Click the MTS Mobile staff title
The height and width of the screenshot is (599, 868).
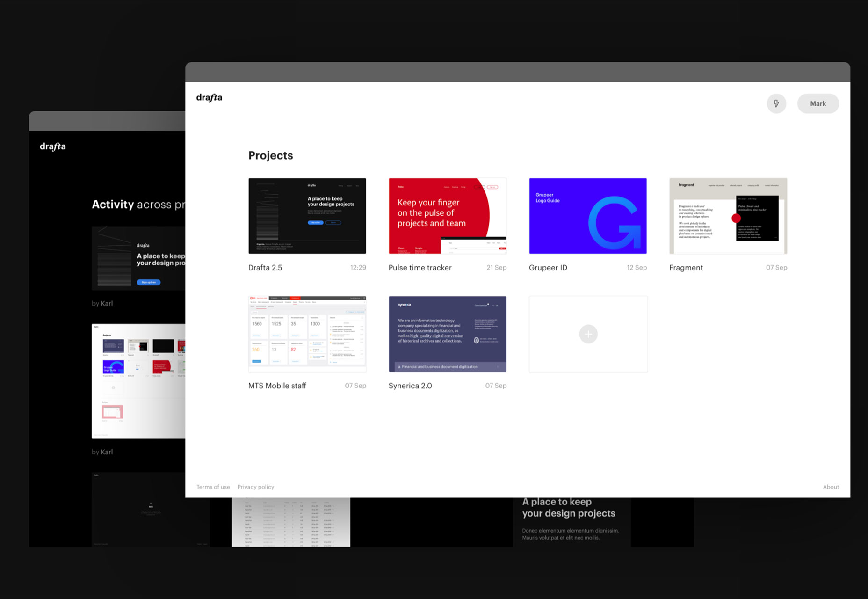(x=277, y=386)
